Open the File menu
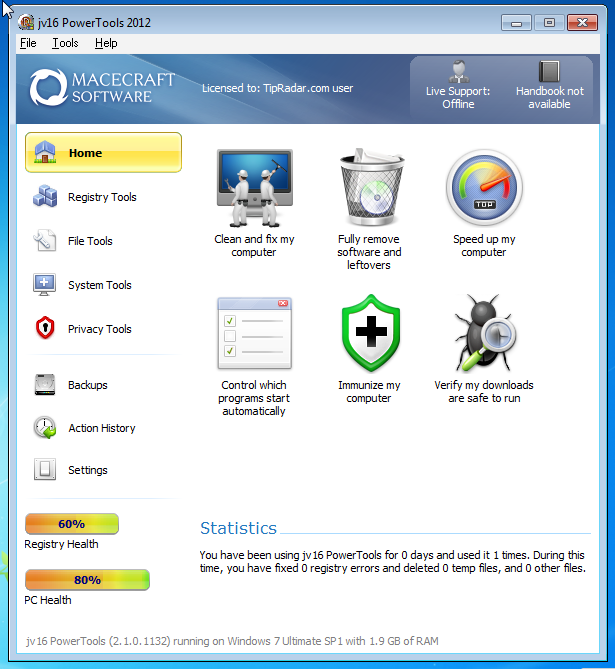Screen dimensions: 615x669 click(x=28, y=43)
